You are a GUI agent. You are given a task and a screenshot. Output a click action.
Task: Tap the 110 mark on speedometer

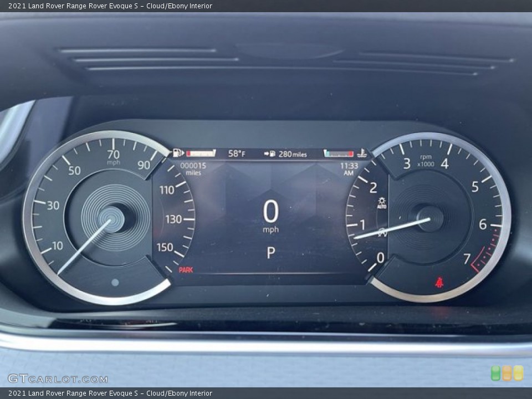click(x=167, y=190)
